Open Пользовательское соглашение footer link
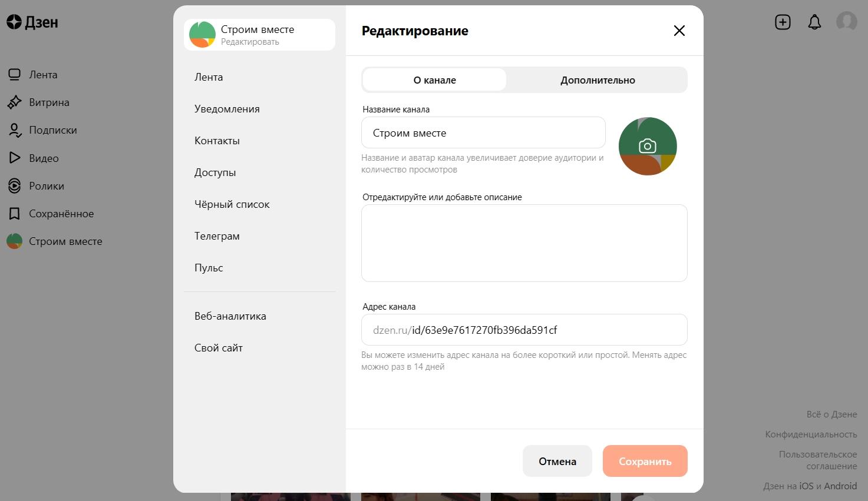868x501 pixels. [x=818, y=460]
